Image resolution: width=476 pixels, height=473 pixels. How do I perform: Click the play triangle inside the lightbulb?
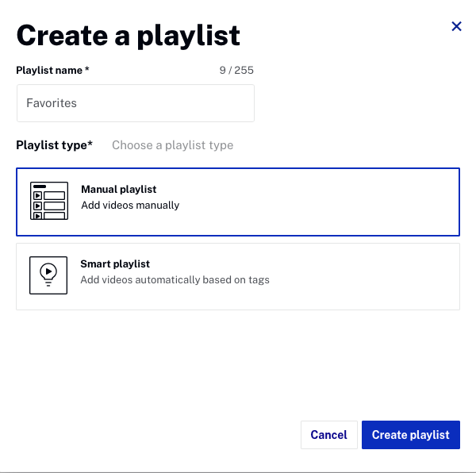(48, 271)
